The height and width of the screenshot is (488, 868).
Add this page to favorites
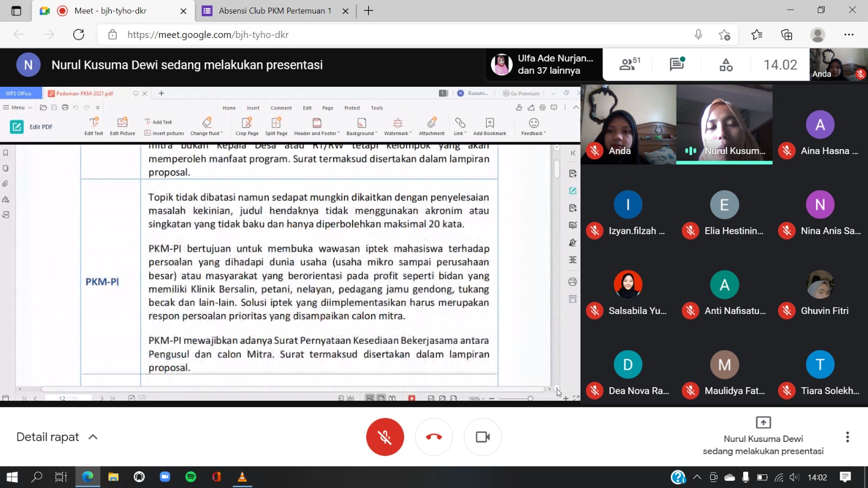(x=724, y=35)
